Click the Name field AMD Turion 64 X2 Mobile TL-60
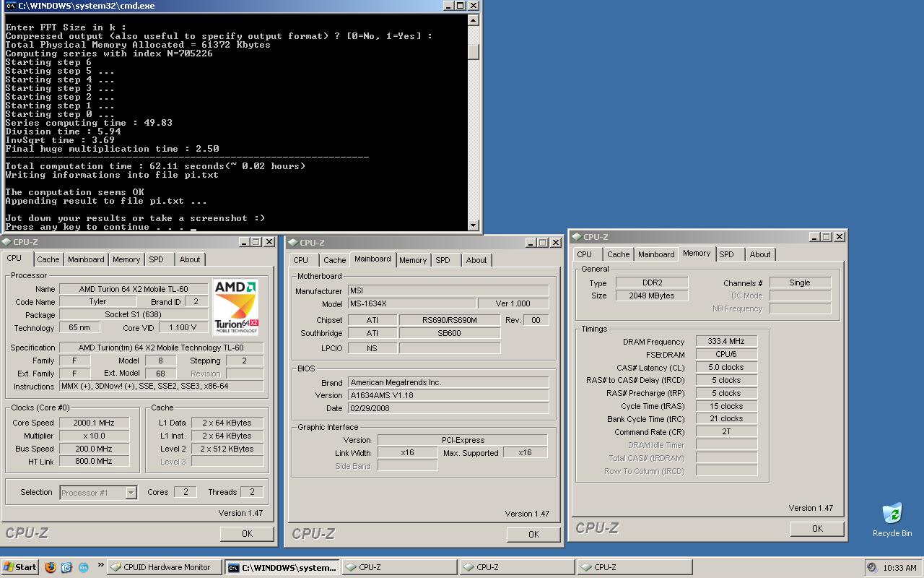 (134, 289)
